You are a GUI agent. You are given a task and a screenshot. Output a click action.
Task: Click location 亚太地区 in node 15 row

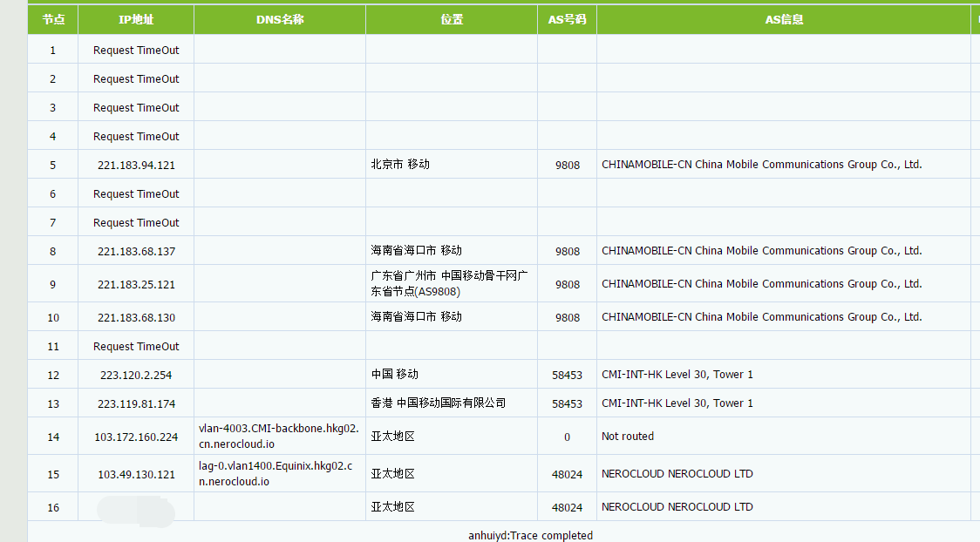coord(392,473)
